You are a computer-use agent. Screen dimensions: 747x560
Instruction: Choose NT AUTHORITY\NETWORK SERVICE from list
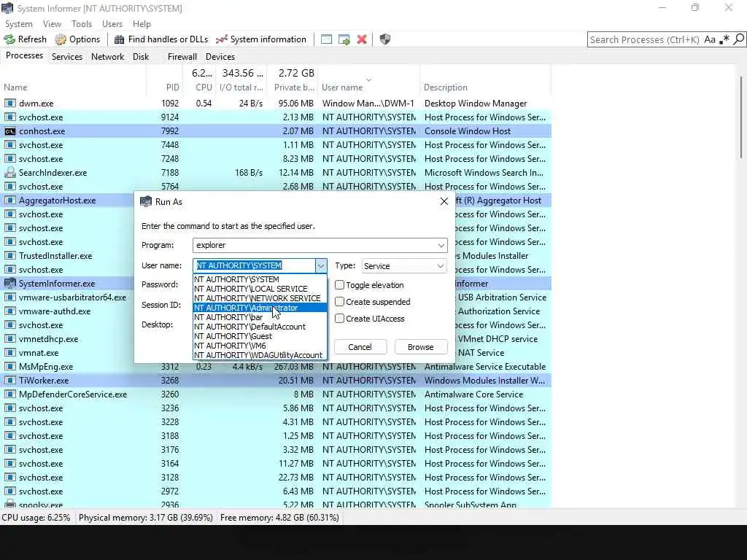point(260,298)
